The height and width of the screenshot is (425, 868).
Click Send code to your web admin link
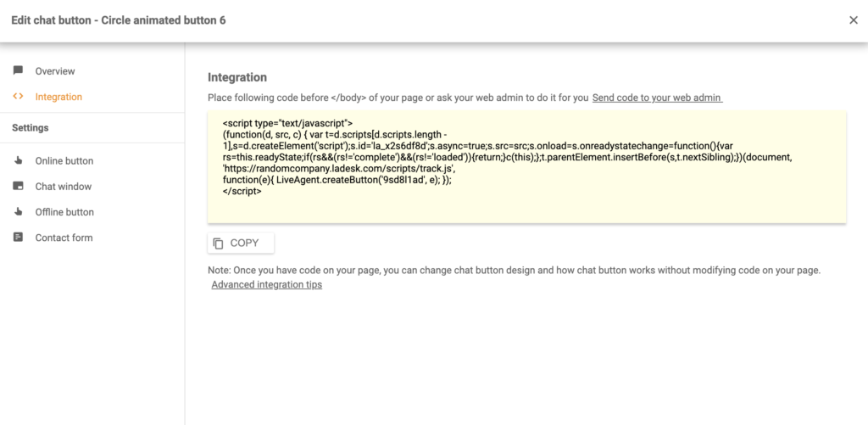point(657,98)
